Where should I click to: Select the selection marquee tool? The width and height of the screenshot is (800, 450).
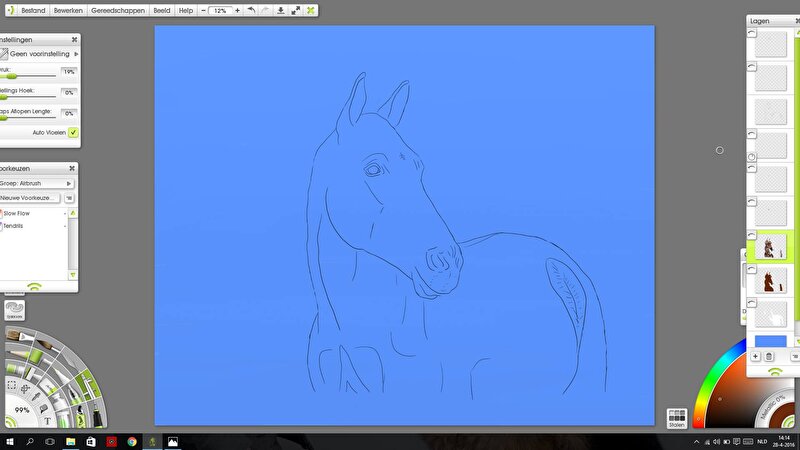coord(11,385)
